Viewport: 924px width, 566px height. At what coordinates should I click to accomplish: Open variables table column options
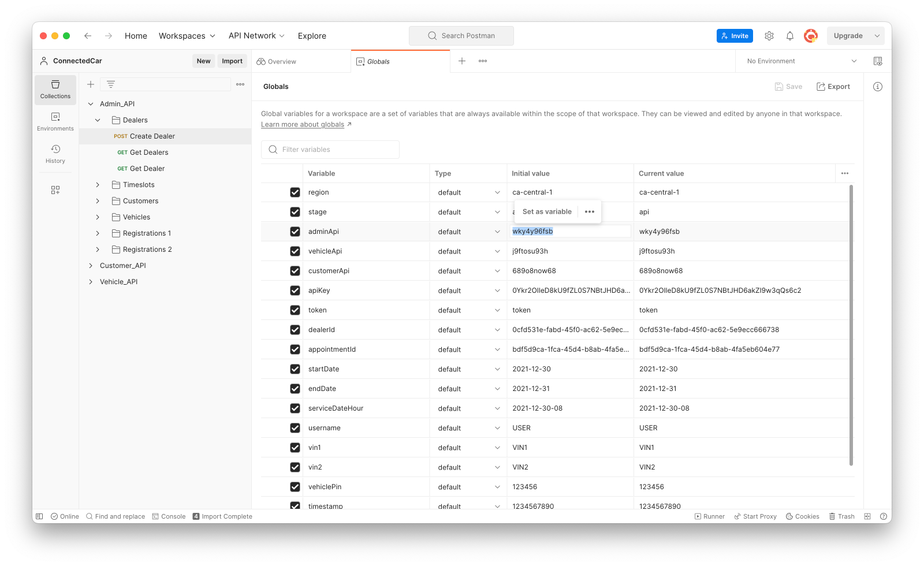pyautogui.click(x=845, y=173)
